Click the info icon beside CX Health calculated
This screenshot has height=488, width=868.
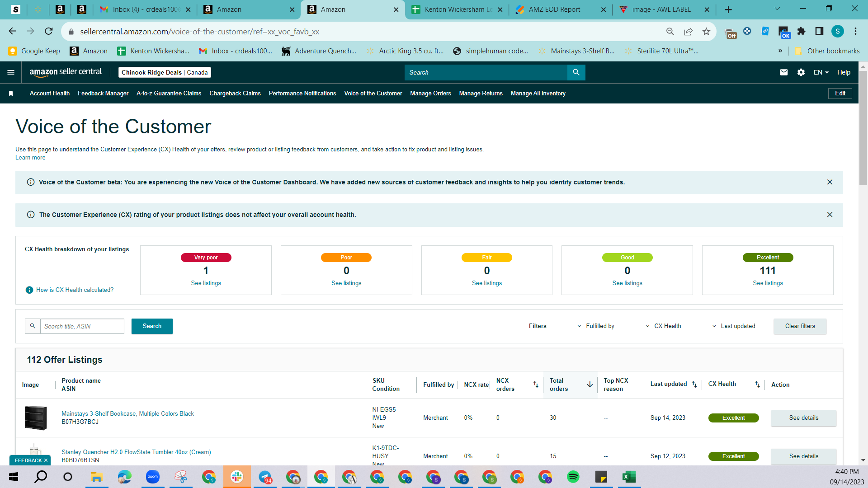click(29, 290)
